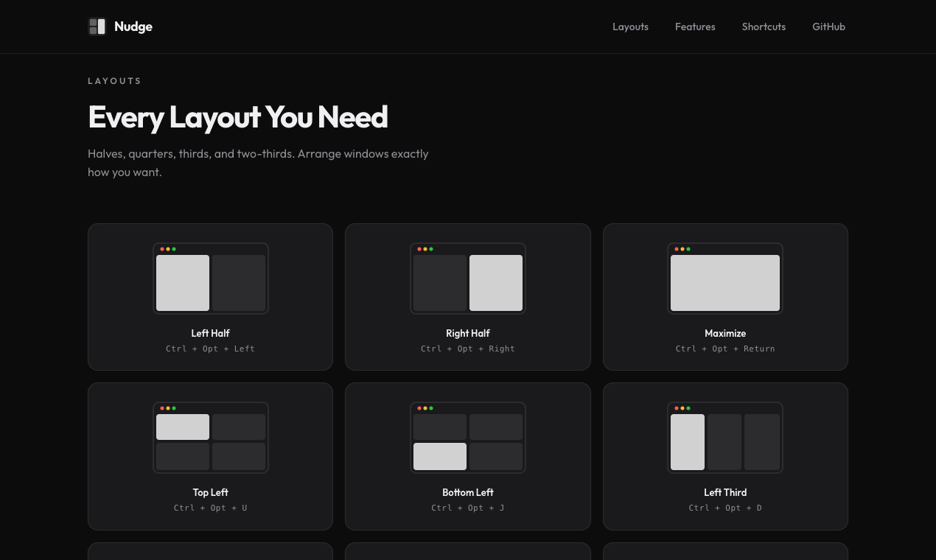The image size is (936, 560).
Task: Open the Features nav link
Action: coord(695,27)
